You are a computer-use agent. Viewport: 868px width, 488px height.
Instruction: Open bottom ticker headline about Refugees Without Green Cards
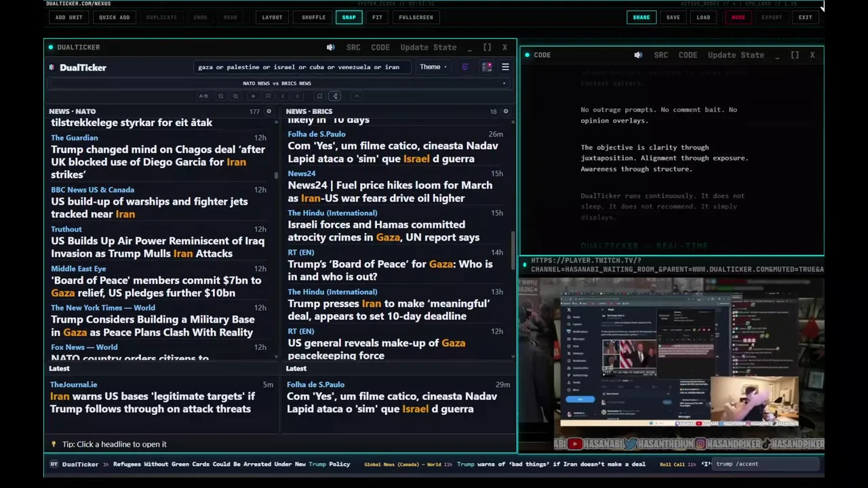coord(231,464)
